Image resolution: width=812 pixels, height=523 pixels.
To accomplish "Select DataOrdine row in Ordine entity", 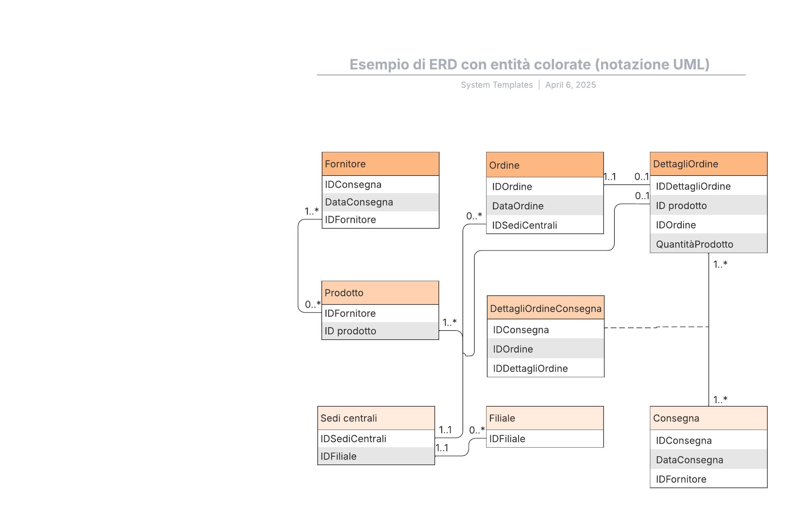I will click(x=544, y=205).
